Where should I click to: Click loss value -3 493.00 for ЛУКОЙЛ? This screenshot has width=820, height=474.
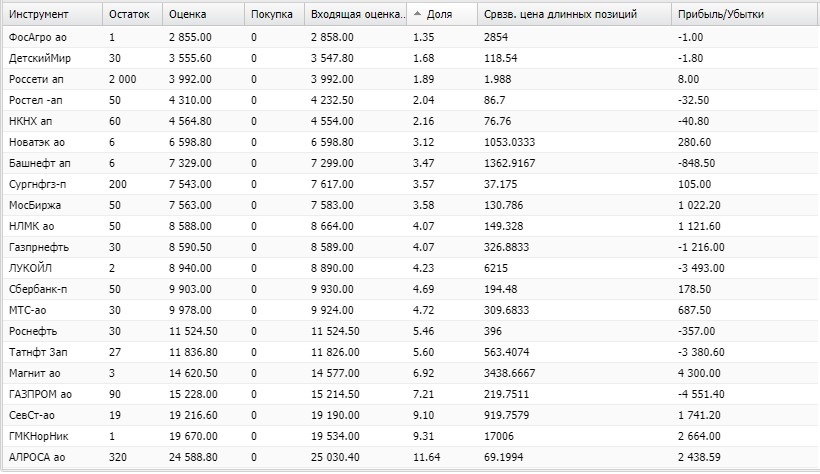pos(701,268)
